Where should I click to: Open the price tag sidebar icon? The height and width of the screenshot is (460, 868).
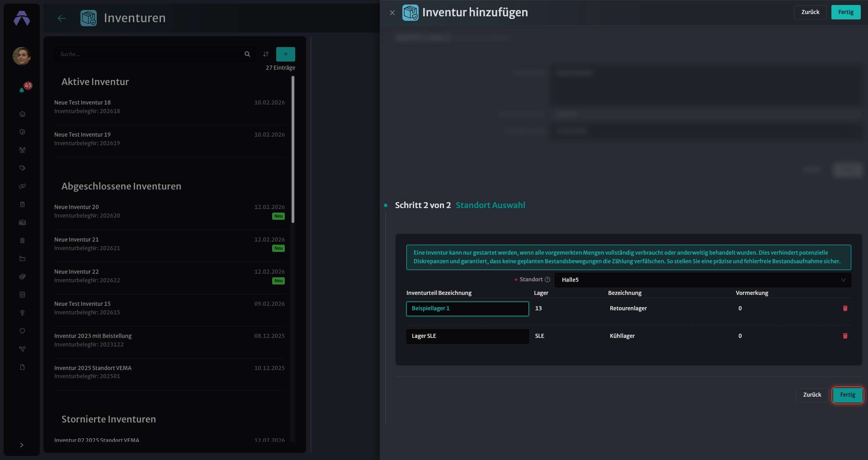tap(22, 168)
